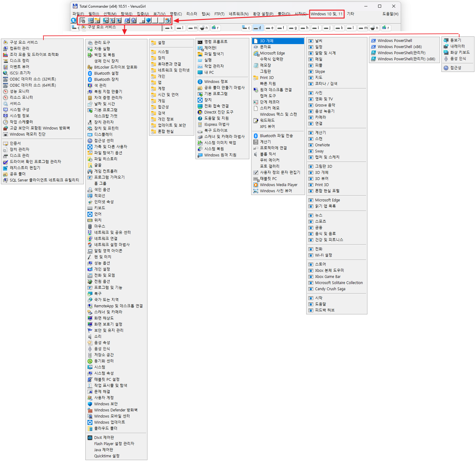Click the magnifier icon beside '돋보기'
Viewport: 476px width, 461px height.
446,40
